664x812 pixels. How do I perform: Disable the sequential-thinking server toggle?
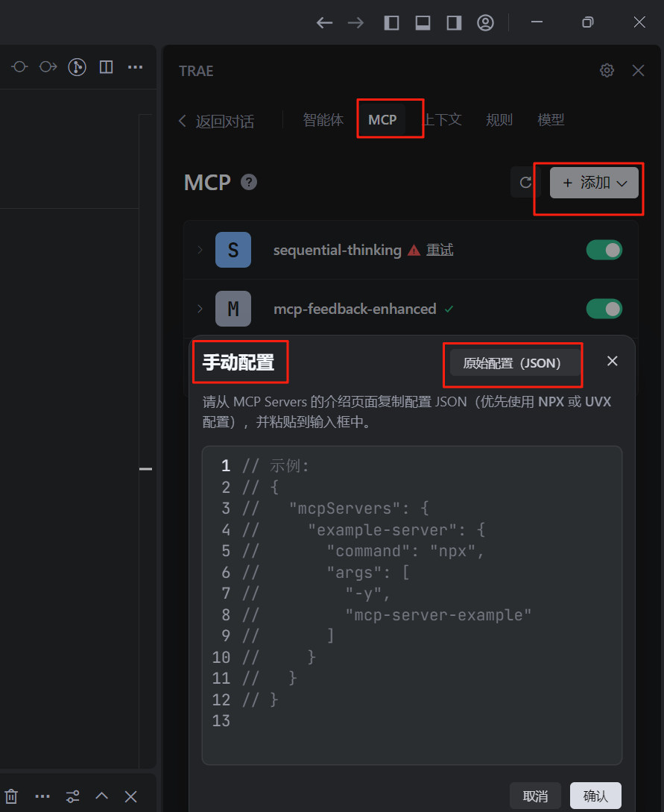(604, 250)
